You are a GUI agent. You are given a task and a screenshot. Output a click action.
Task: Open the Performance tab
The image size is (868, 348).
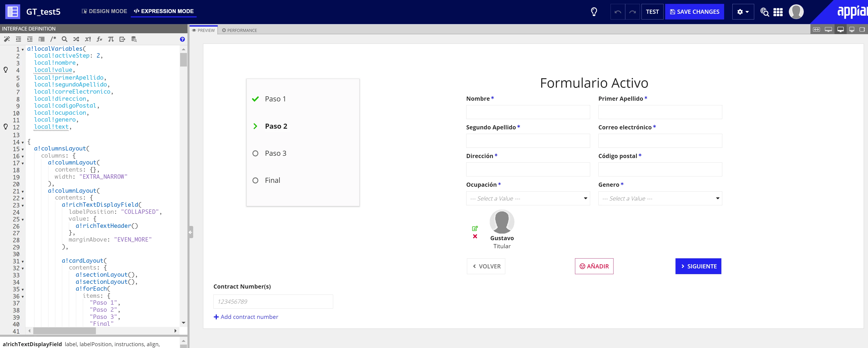pyautogui.click(x=240, y=30)
